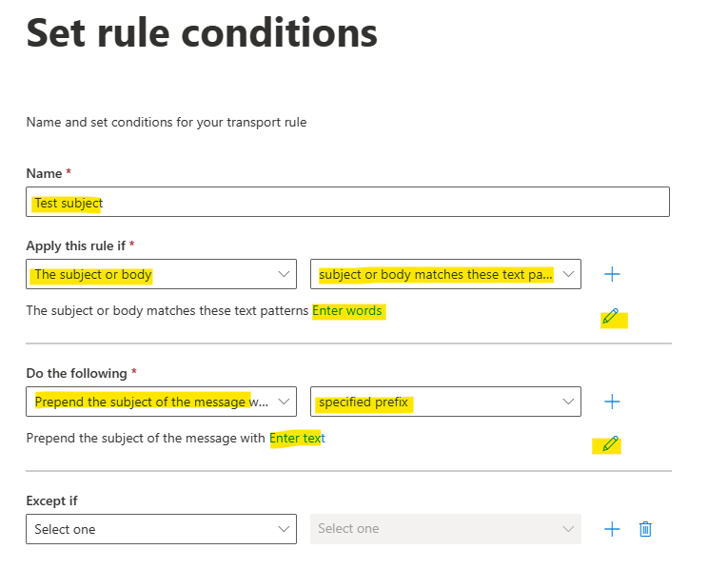Open the 'Enter text' link
Screen dimensions: 728x569
click(x=297, y=438)
